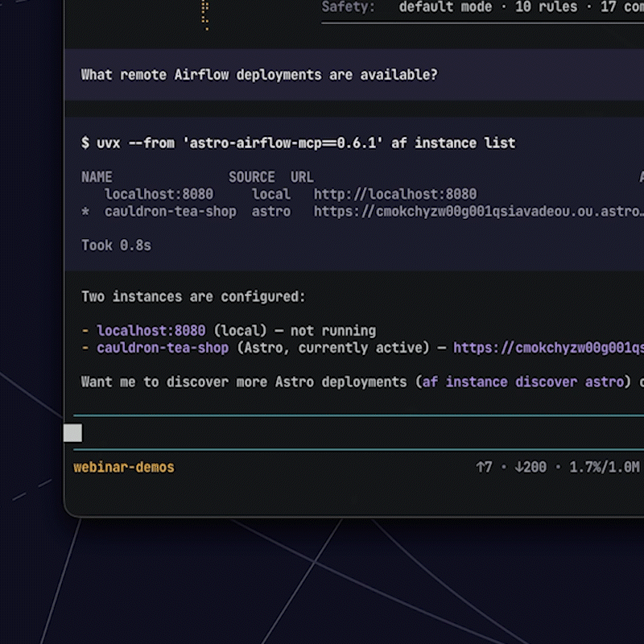This screenshot has height=644, width=644.
Task: Click the 'What remote Airflow deployments' user message
Action: 259,75
